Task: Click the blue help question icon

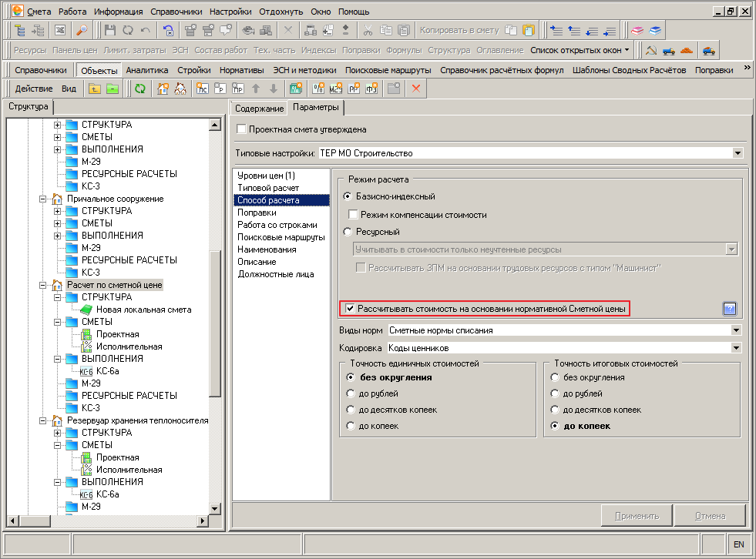Action: click(730, 309)
